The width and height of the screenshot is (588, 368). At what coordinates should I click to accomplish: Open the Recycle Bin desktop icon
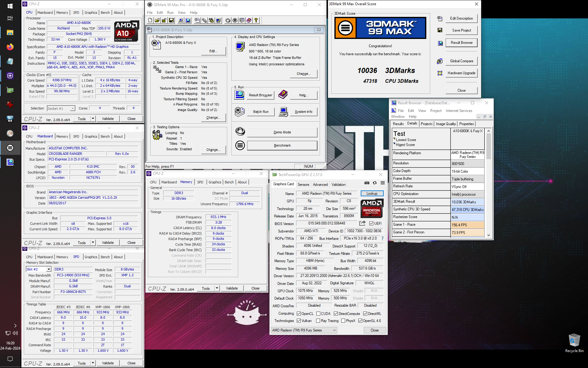pos(574,343)
